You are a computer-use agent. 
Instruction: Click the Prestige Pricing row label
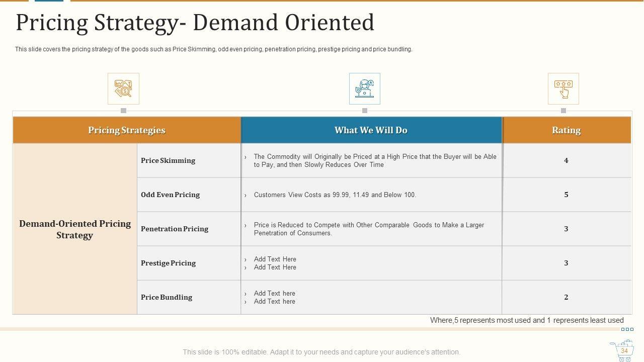(169, 263)
